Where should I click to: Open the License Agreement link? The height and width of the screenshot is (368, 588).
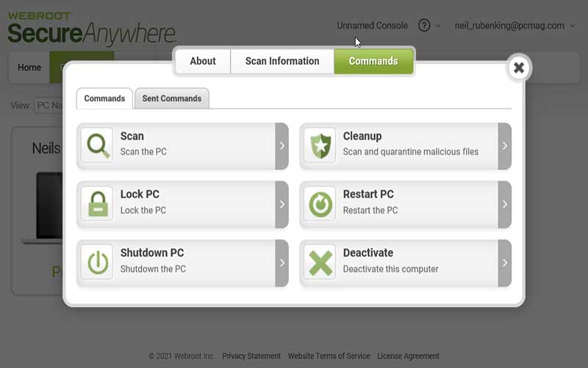click(x=408, y=356)
